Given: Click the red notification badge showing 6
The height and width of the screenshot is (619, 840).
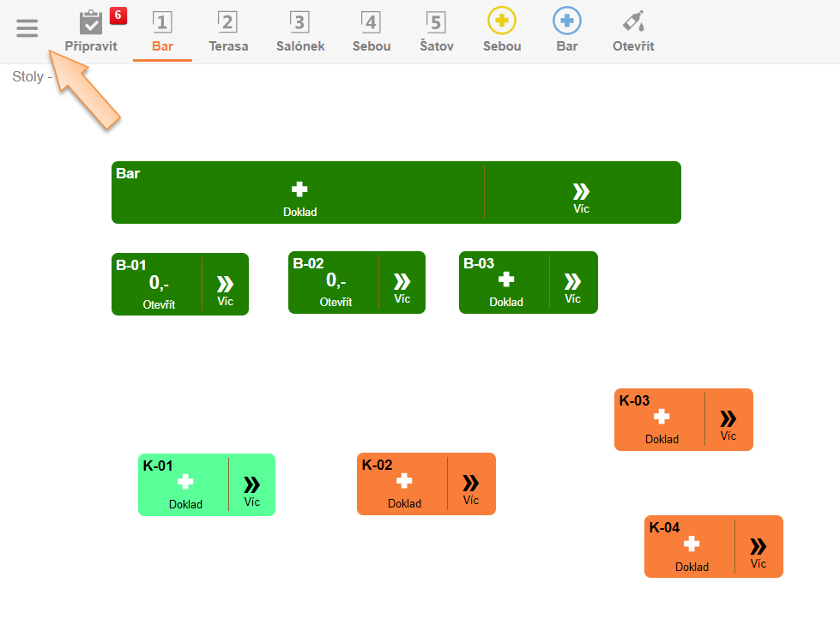Looking at the screenshot, I should click(118, 15).
